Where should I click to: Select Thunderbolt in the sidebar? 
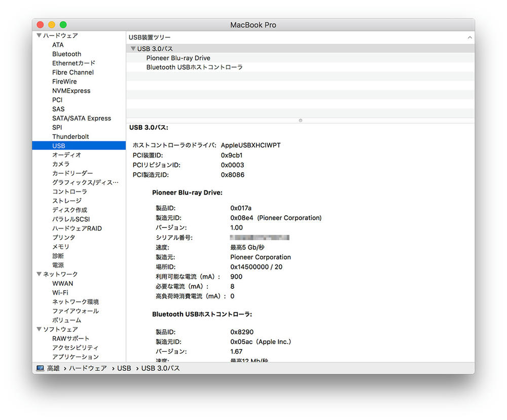tap(70, 137)
